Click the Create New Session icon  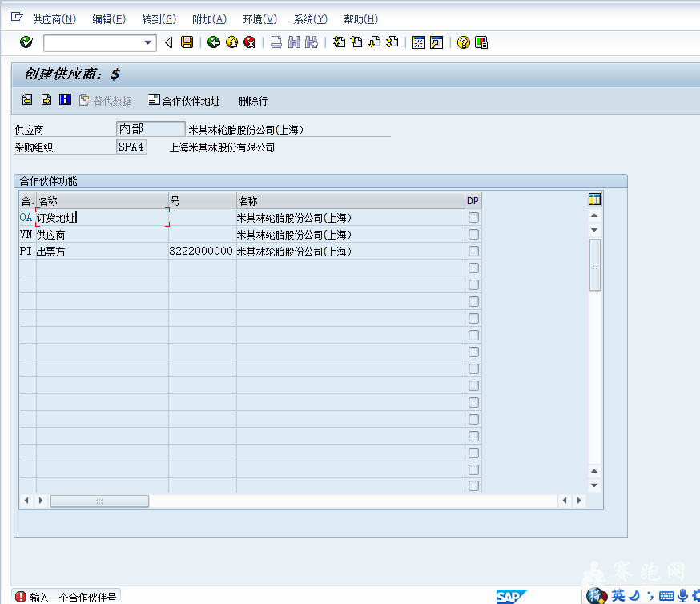point(418,42)
